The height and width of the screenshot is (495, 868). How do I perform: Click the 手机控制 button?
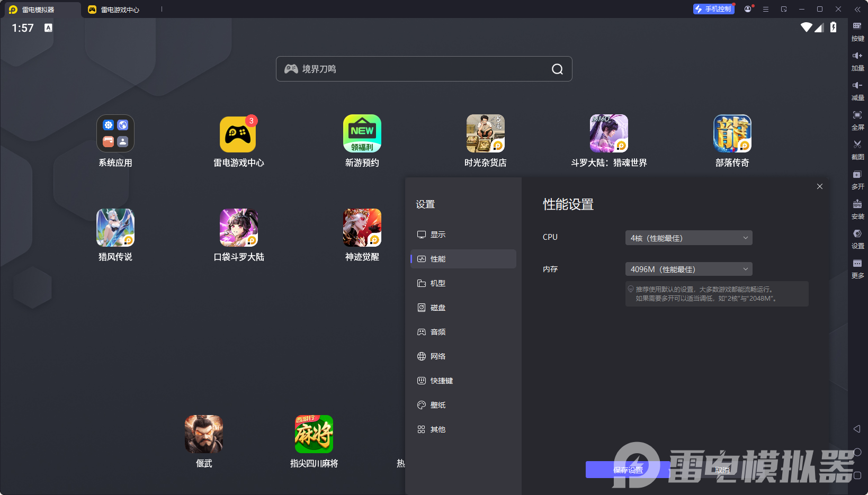tap(714, 9)
